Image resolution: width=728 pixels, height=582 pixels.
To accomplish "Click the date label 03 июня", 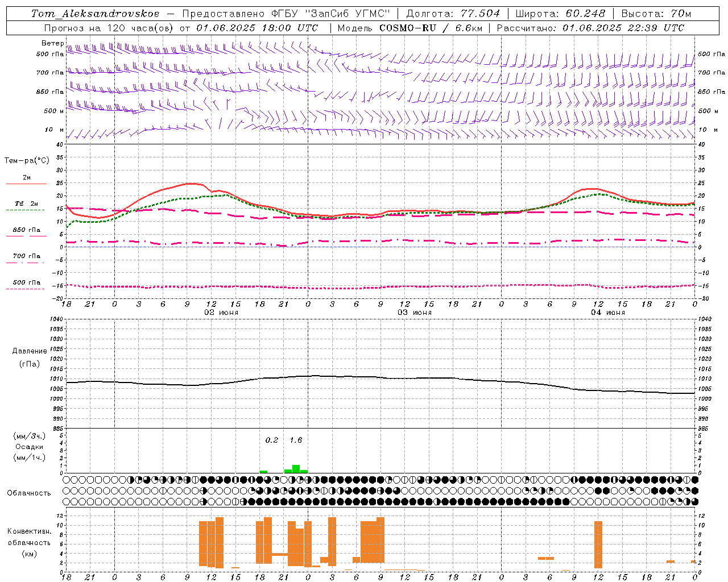I will 415,313.
